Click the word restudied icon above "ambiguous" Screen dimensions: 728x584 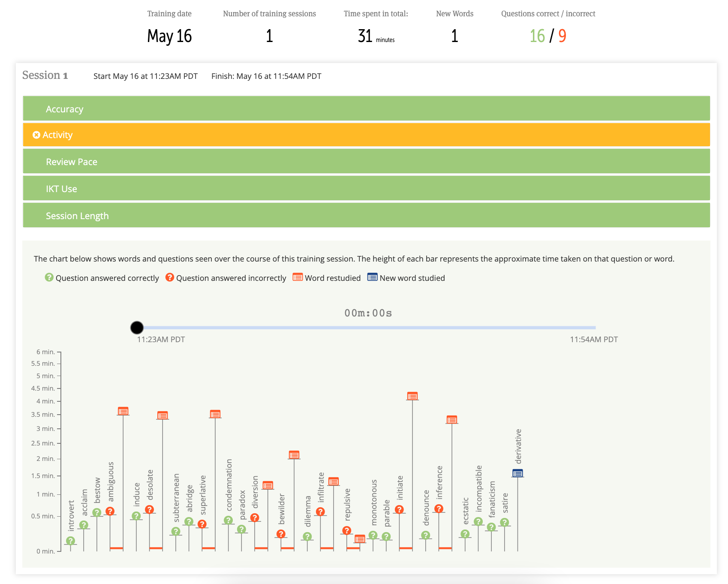pyautogui.click(x=122, y=411)
